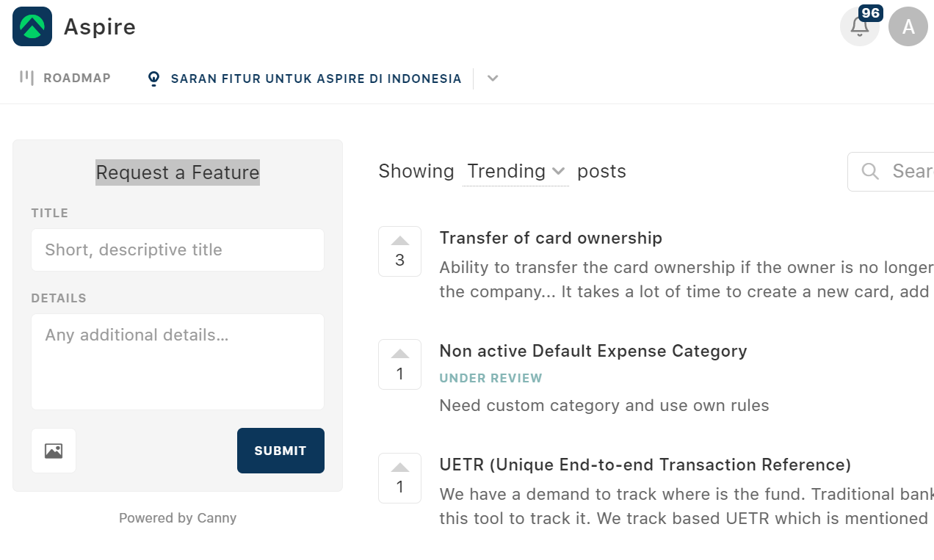This screenshot has height=560, width=934.
Task: Click the roadmap bars icon
Action: point(27,78)
